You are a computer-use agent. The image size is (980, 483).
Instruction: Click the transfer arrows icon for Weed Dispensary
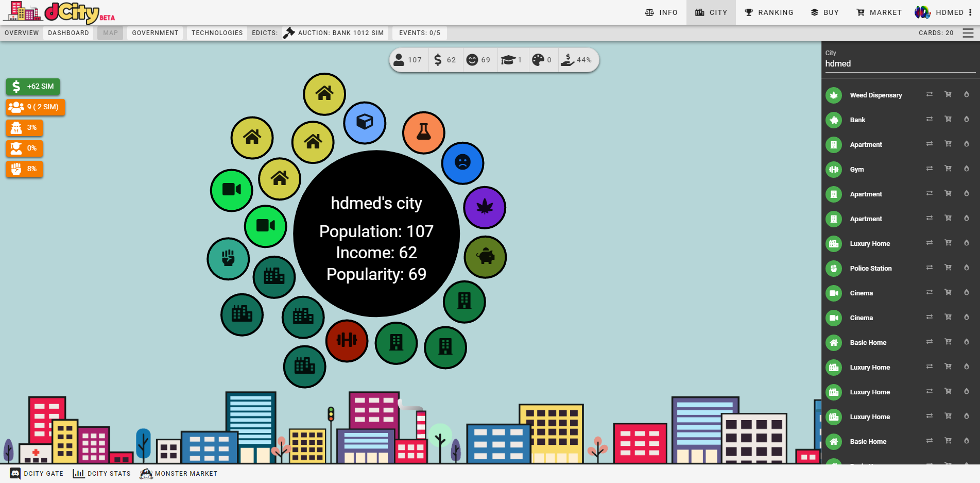(930, 94)
